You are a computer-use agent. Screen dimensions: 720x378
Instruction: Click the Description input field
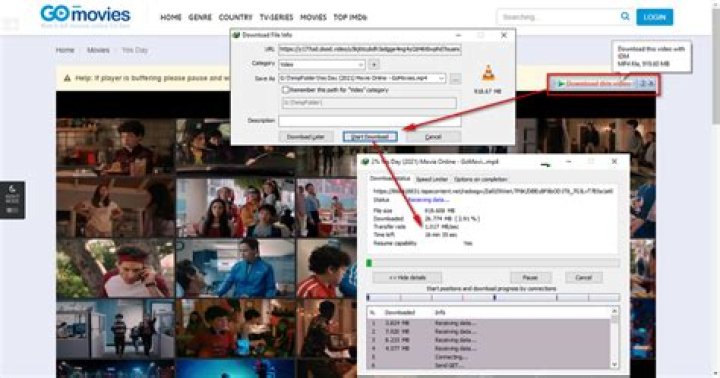click(370, 121)
